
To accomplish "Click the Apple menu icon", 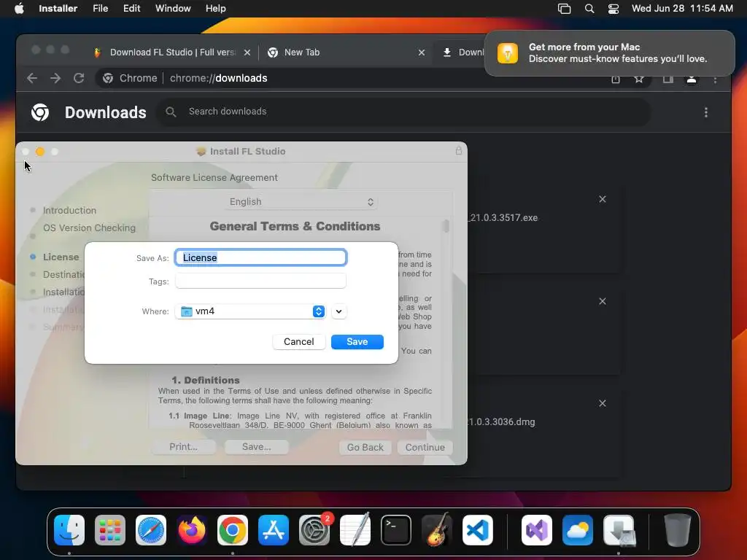I will point(19,8).
